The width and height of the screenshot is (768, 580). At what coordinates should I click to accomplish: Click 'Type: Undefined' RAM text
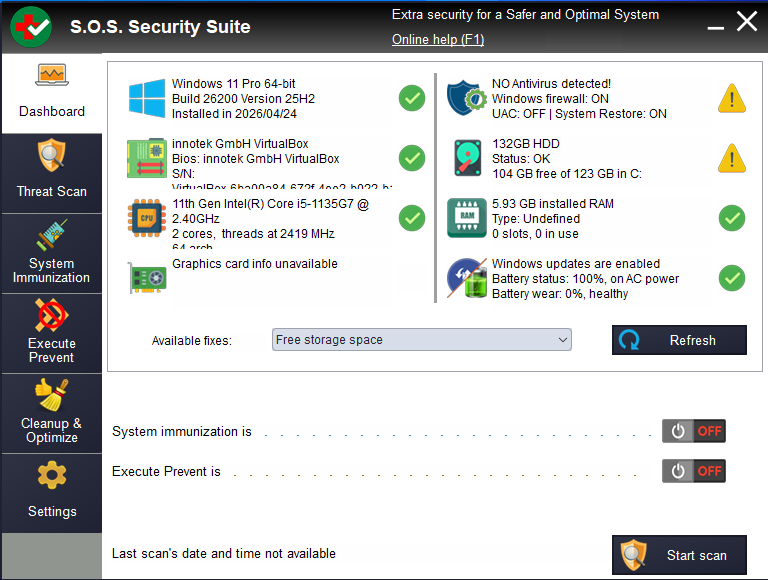coord(536,218)
